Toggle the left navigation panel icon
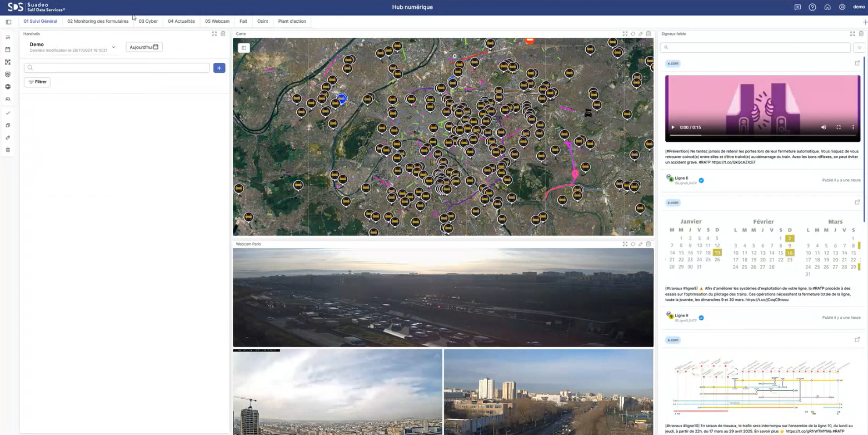Image resolution: width=868 pixels, height=435 pixels. coord(8,22)
